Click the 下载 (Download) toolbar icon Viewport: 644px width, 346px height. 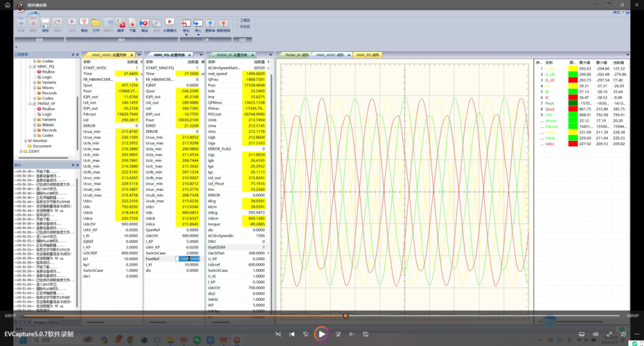(132, 23)
